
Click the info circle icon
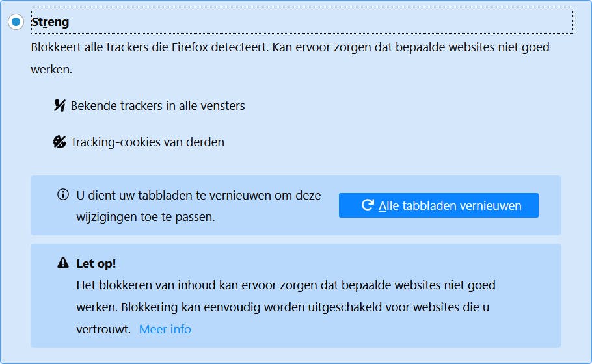coord(63,194)
